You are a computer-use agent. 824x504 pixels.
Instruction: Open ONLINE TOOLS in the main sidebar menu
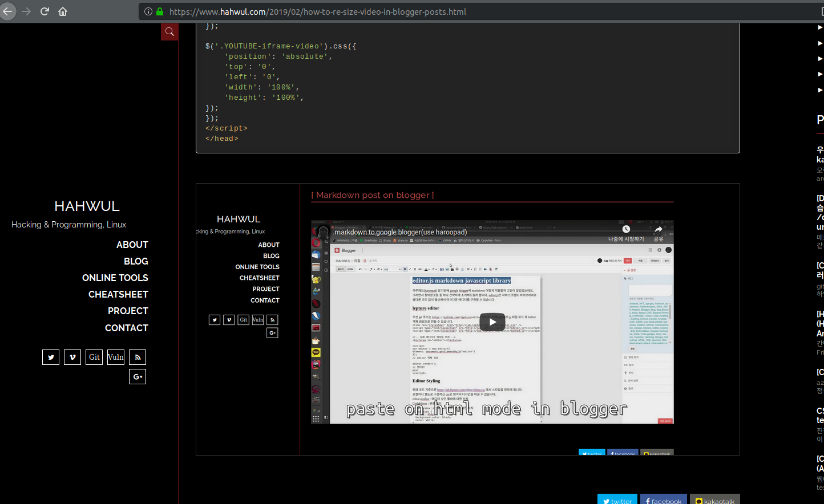click(x=115, y=278)
